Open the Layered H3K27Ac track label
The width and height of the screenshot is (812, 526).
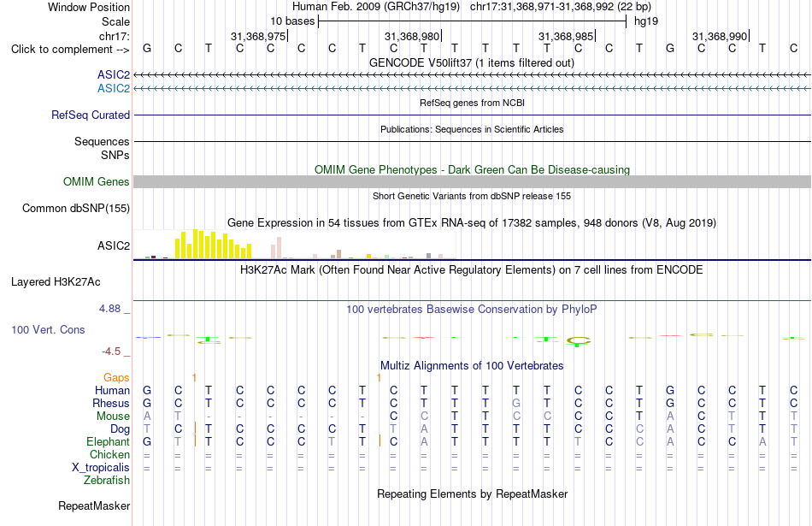pyautogui.click(x=56, y=282)
